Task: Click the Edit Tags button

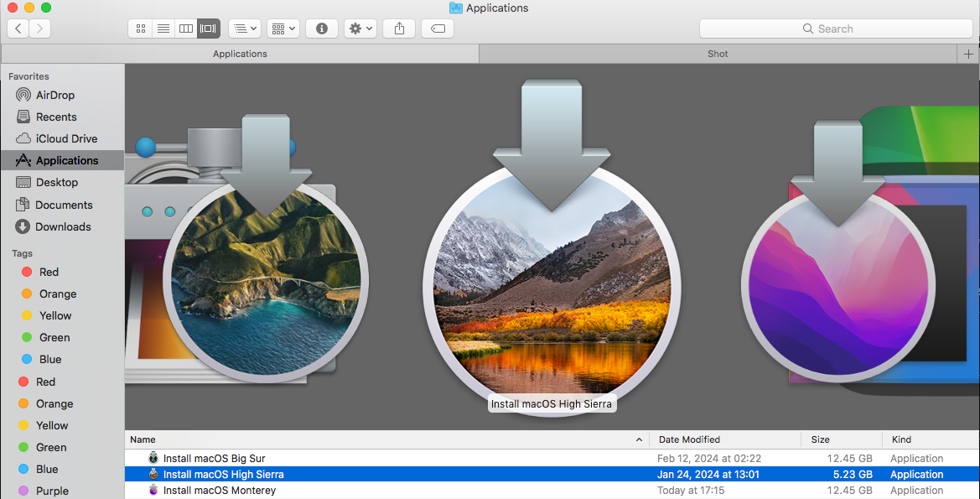Action: point(438,29)
